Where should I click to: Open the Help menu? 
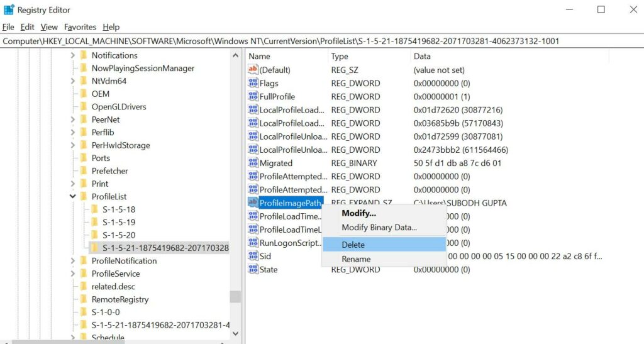[111, 27]
